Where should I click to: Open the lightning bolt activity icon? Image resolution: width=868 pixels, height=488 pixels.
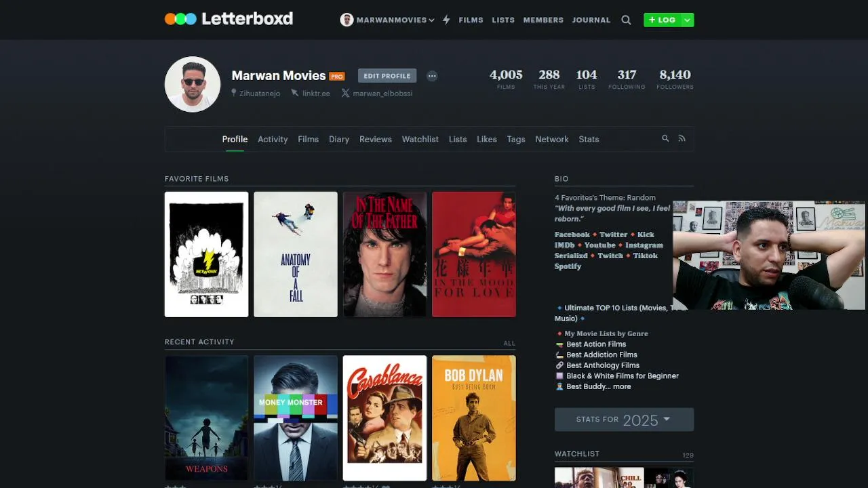446,20
